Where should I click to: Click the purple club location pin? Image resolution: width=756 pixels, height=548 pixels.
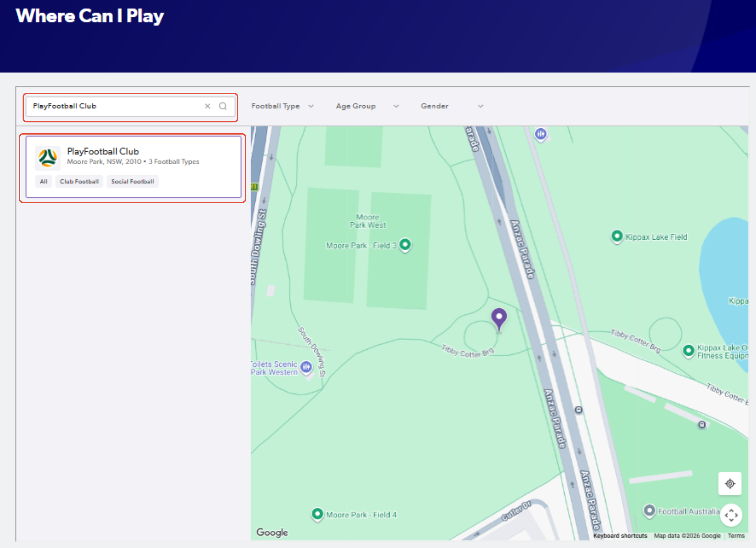[499, 319]
